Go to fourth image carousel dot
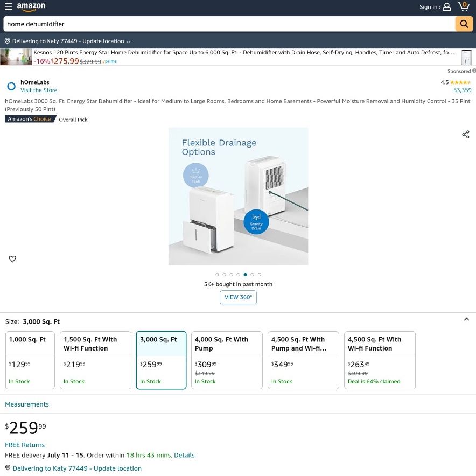The image size is (476, 476). 238,275
